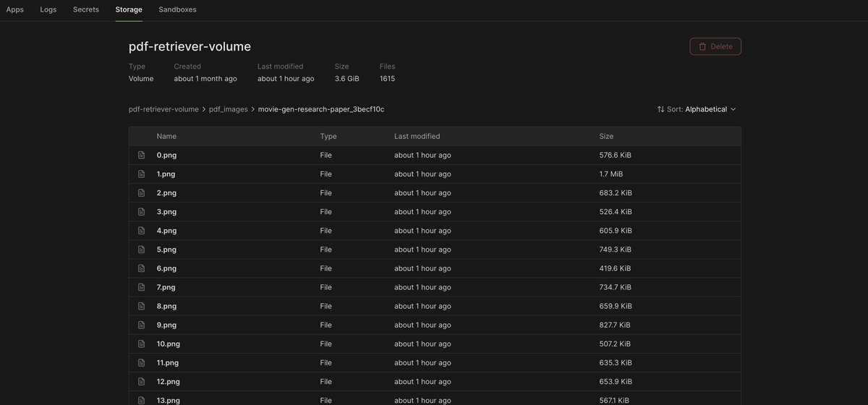Click the file icon beside 3.png

tap(142, 212)
